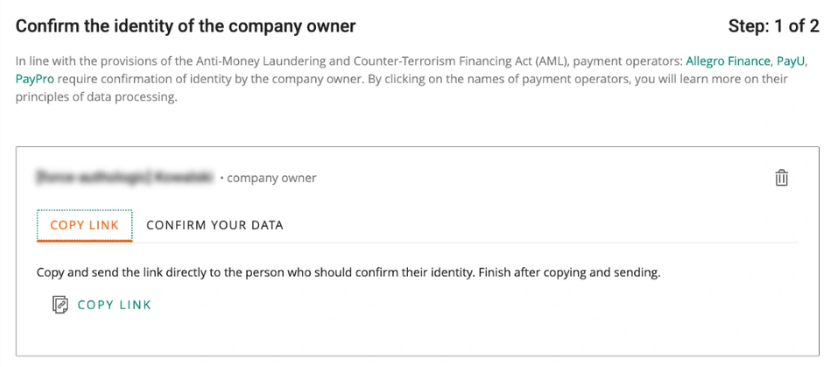This screenshot has height=367, width=832.
Task: Click the 'principles of data processing' text
Action: (x=96, y=98)
